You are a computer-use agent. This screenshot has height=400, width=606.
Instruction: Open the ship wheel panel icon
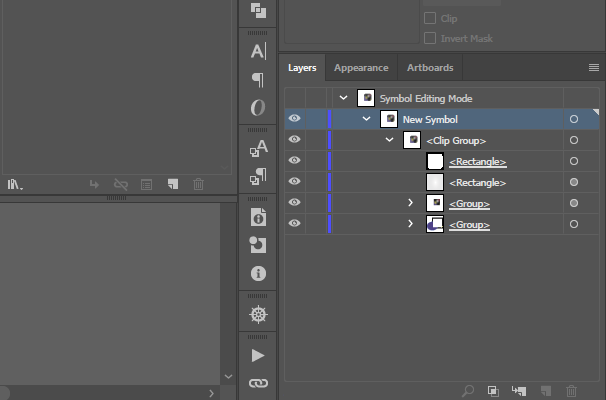(x=258, y=314)
